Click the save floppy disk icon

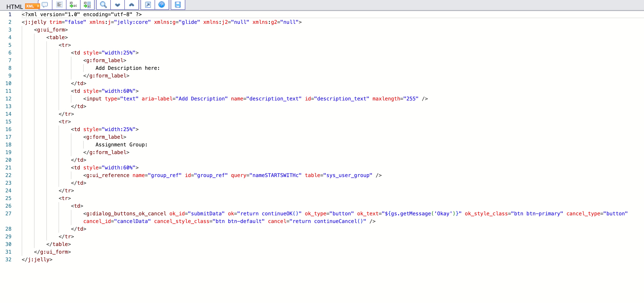click(x=178, y=4)
